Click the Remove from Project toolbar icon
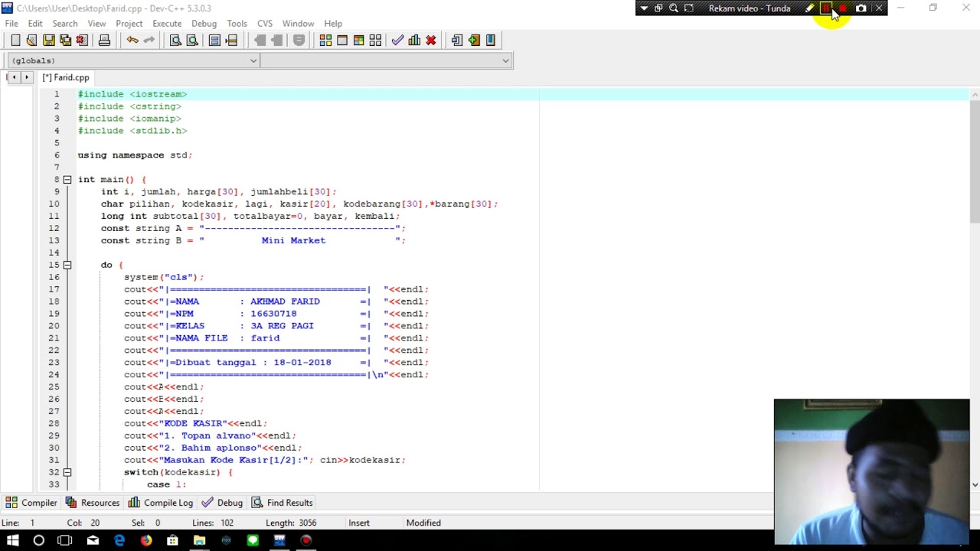980x551 pixels. tap(491, 40)
